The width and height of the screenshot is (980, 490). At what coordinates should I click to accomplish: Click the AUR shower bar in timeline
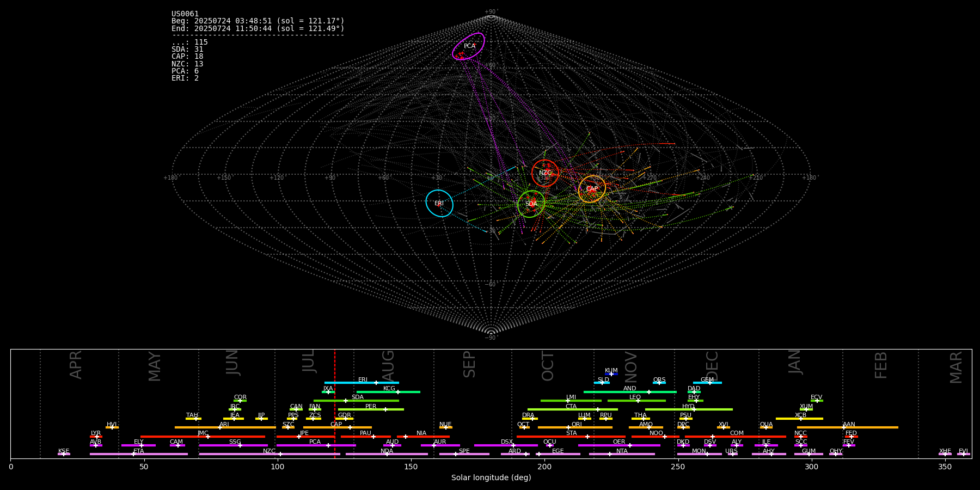click(x=440, y=445)
